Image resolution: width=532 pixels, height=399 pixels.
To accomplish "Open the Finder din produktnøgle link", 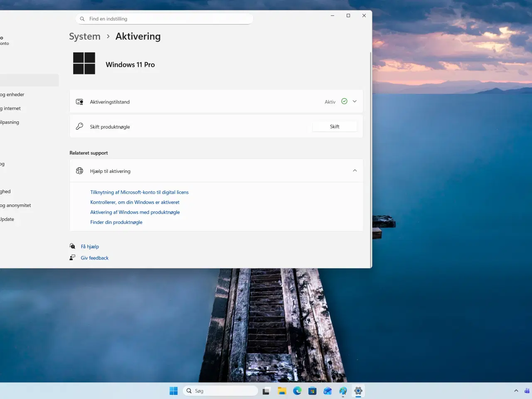I will coord(116,222).
